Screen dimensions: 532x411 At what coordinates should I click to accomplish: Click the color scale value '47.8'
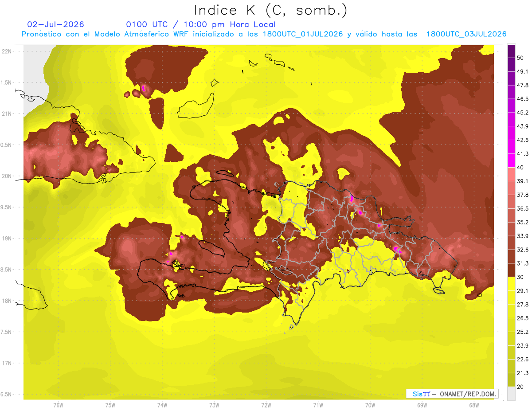click(523, 85)
